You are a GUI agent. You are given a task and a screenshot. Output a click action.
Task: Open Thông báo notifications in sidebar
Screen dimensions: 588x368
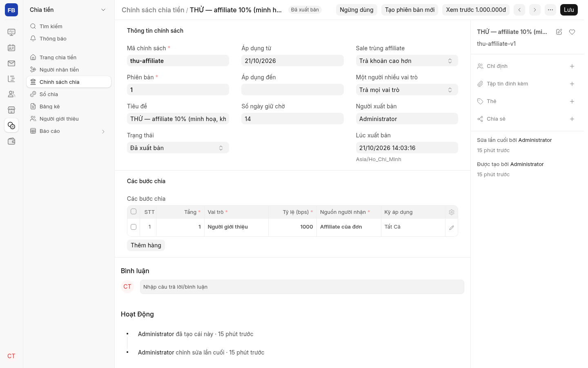(69, 39)
